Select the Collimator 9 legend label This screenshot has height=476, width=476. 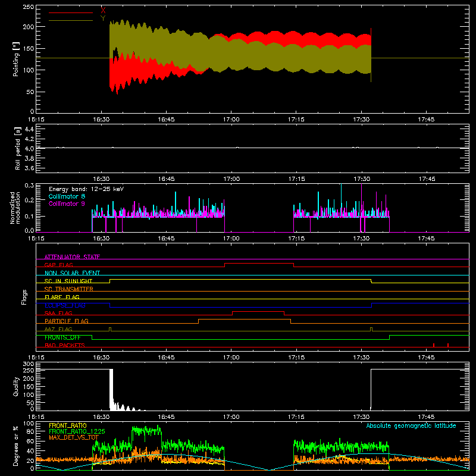click(x=67, y=203)
